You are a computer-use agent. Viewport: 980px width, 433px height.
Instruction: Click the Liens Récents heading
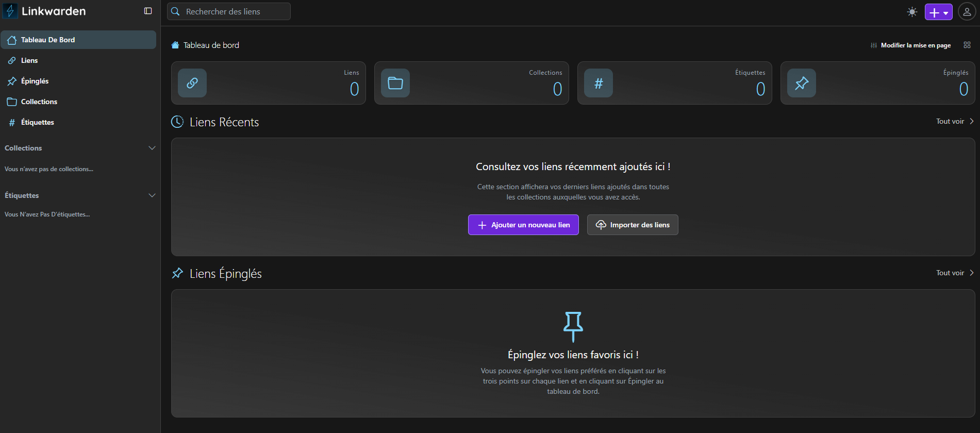point(224,122)
